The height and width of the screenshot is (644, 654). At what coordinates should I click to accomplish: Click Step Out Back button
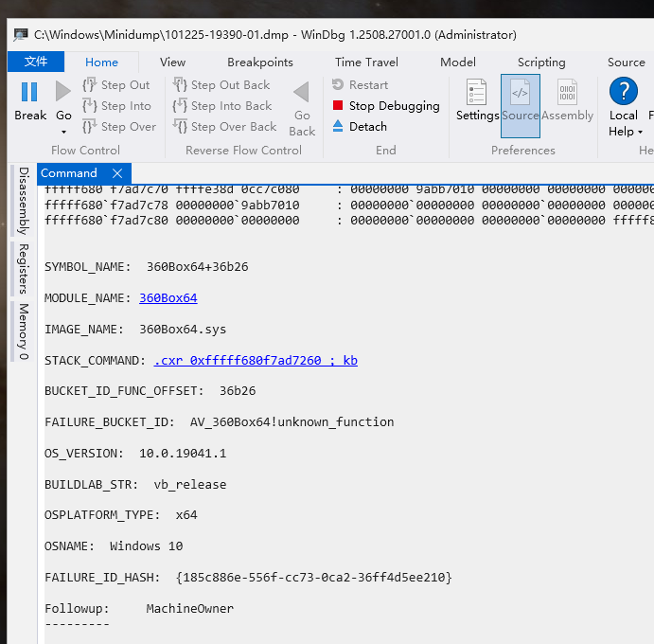[x=221, y=85]
